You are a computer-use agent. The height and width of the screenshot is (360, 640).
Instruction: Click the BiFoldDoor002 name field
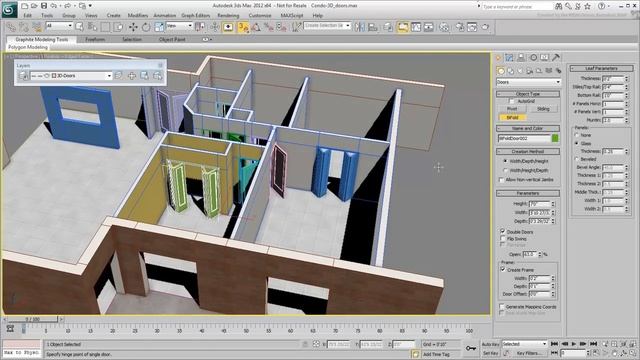(x=524, y=138)
